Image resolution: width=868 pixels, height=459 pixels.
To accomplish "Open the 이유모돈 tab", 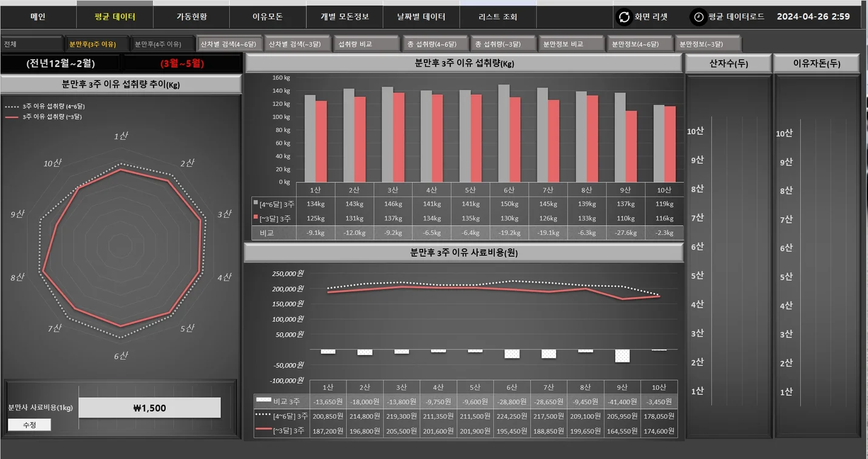I will tap(268, 17).
